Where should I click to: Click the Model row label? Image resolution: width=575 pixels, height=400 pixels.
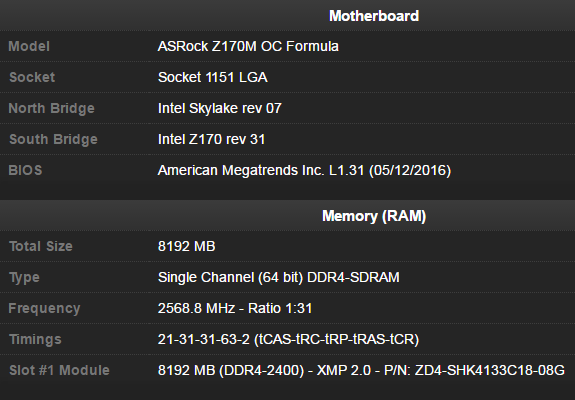point(29,46)
